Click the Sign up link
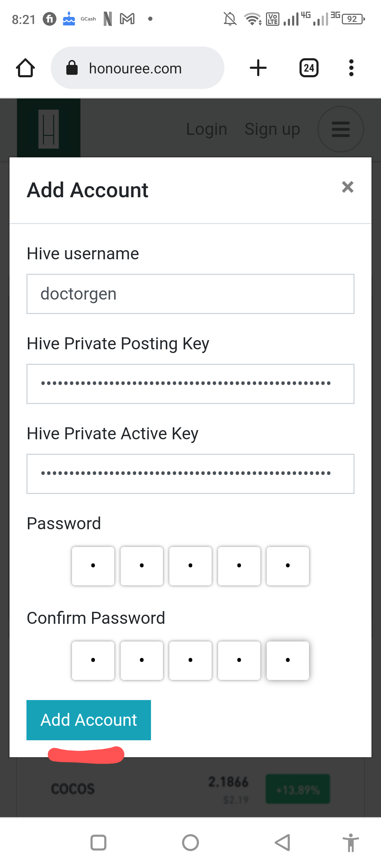 [272, 129]
